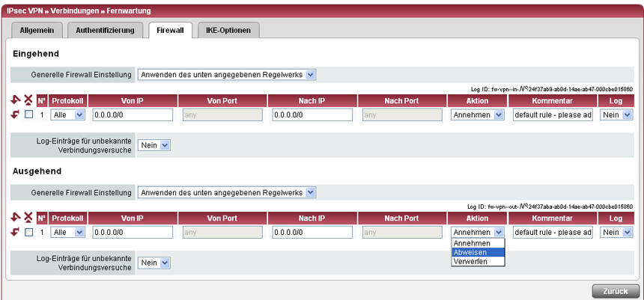This screenshot has width=644, height=300.
Task: Click the delete X icon in the Ausgehend header
Action: [x=28, y=218]
